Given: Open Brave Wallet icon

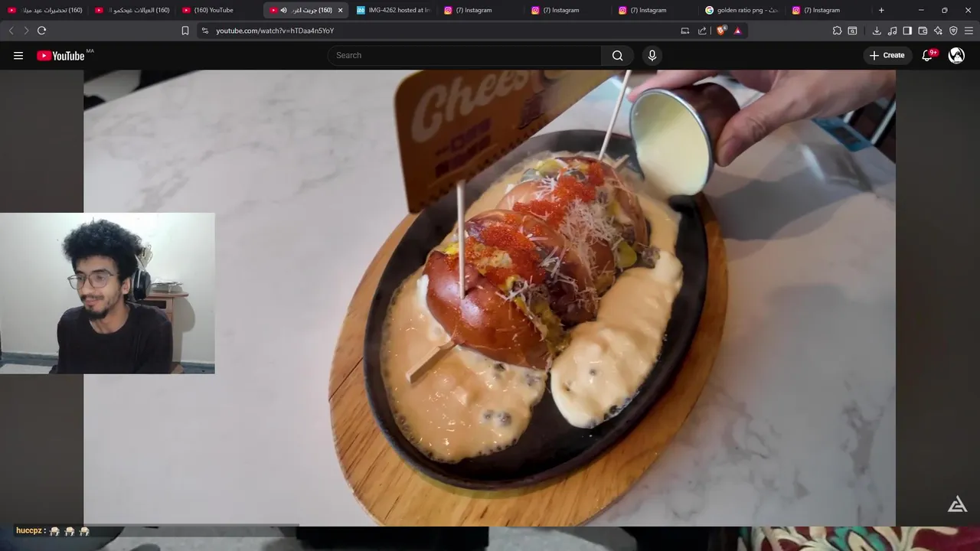Looking at the screenshot, I should click(923, 31).
